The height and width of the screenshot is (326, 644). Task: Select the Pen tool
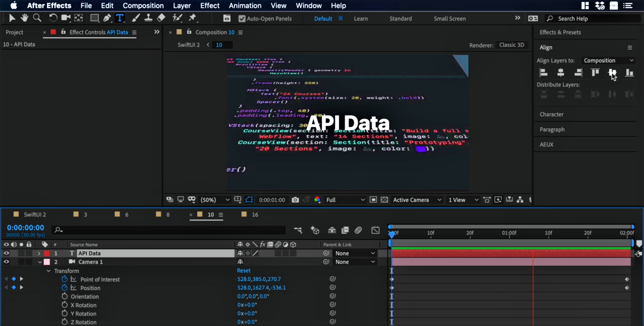tap(107, 18)
